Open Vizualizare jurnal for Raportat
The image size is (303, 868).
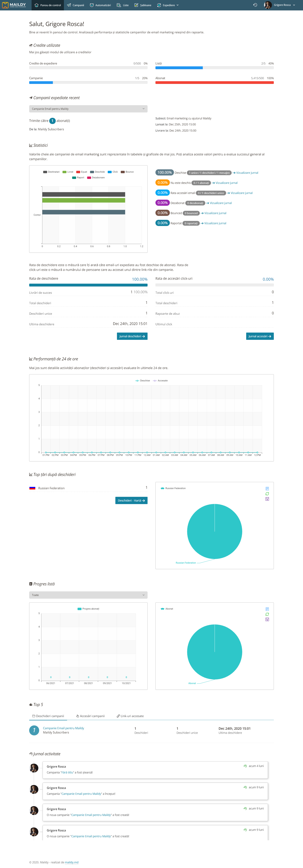tap(214, 223)
